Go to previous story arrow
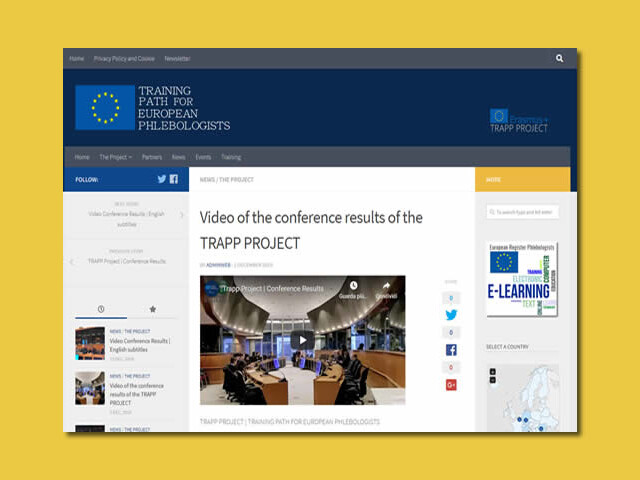Screen dimensions: 640x480 [72, 262]
